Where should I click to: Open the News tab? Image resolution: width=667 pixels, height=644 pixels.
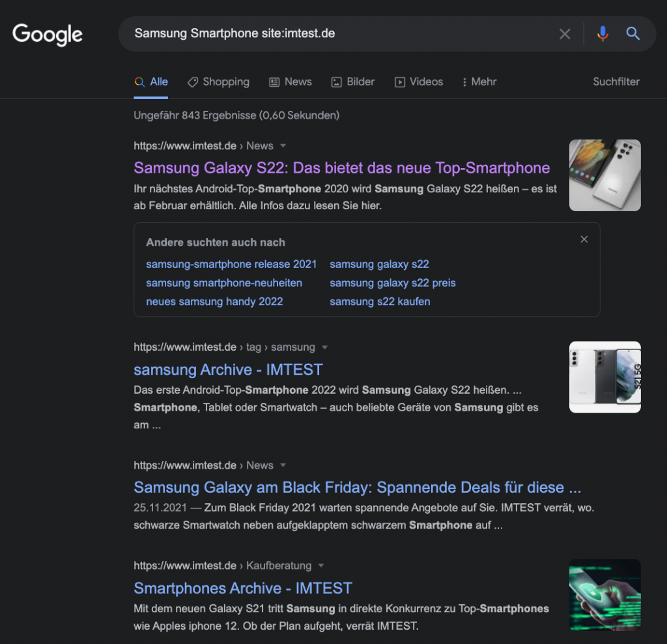click(291, 81)
